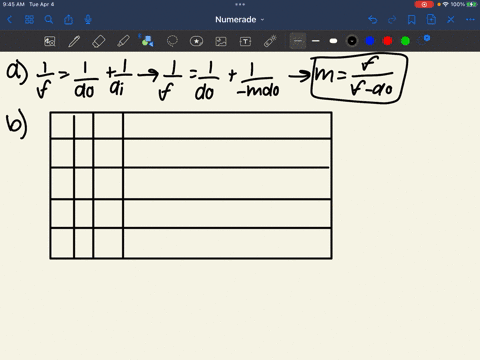Open the custom color picker

[424, 40]
